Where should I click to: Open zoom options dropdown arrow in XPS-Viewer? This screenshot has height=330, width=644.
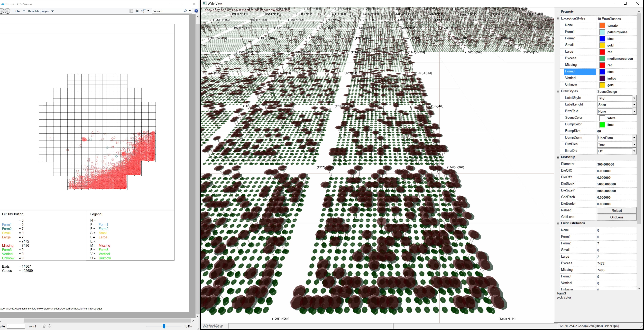[149, 11]
